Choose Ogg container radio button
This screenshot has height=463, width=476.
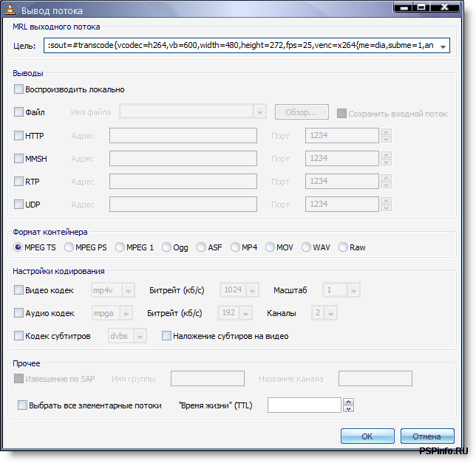click(167, 247)
